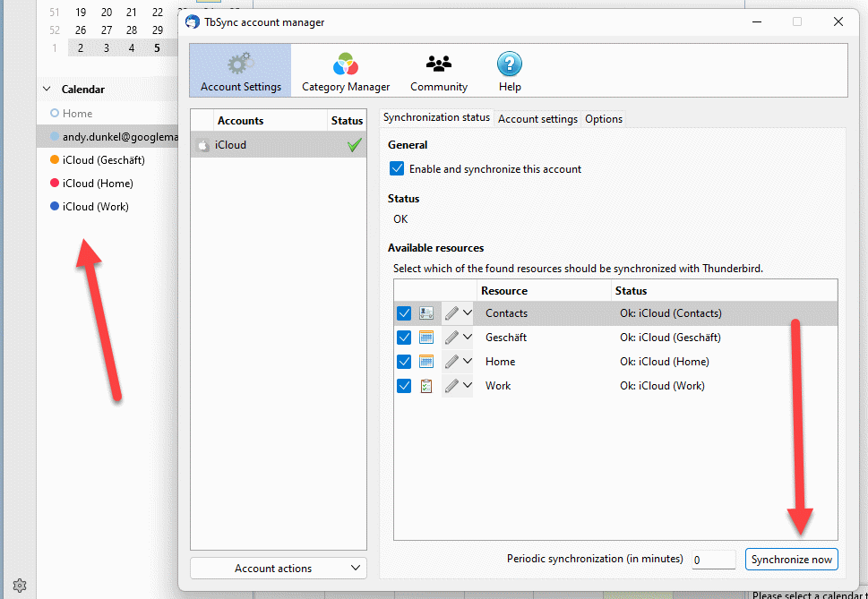Open the Category Manager
Viewport: 868px width, 599px height.
(x=346, y=71)
